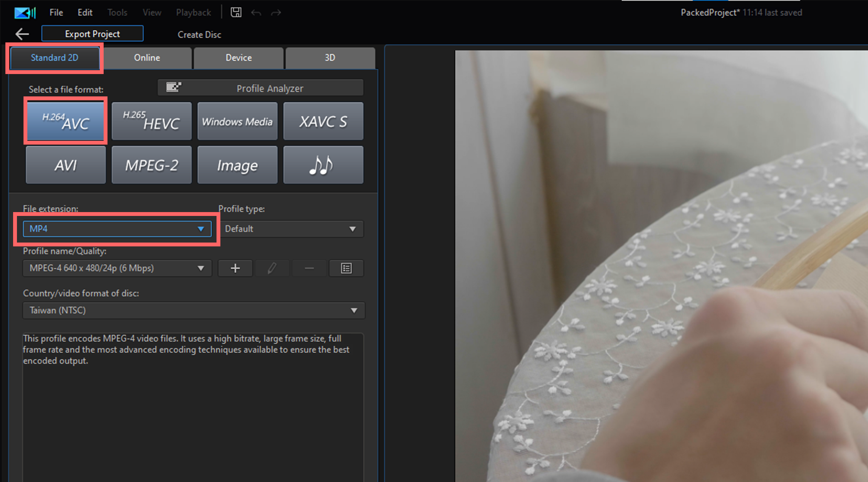Click the video preview of embroidered fabric

[x=661, y=266]
